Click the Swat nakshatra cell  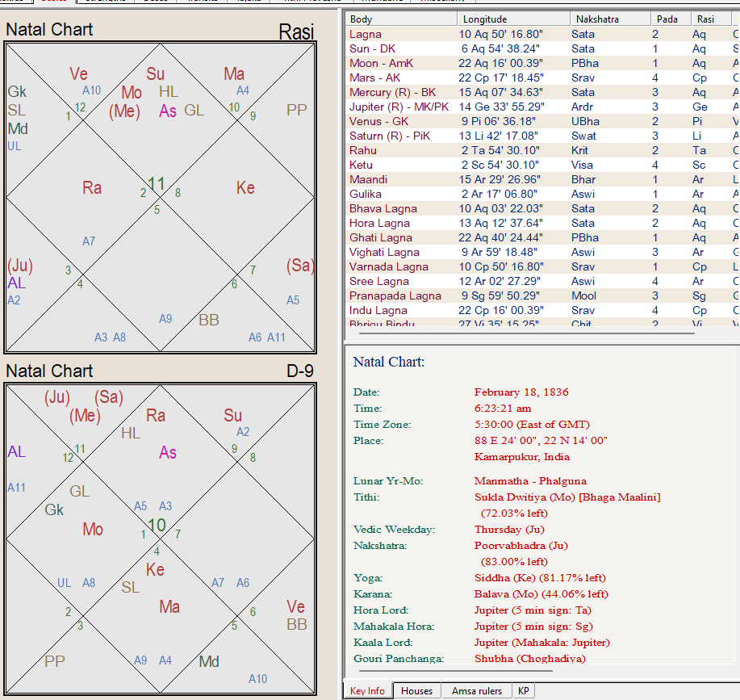click(583, 136)
